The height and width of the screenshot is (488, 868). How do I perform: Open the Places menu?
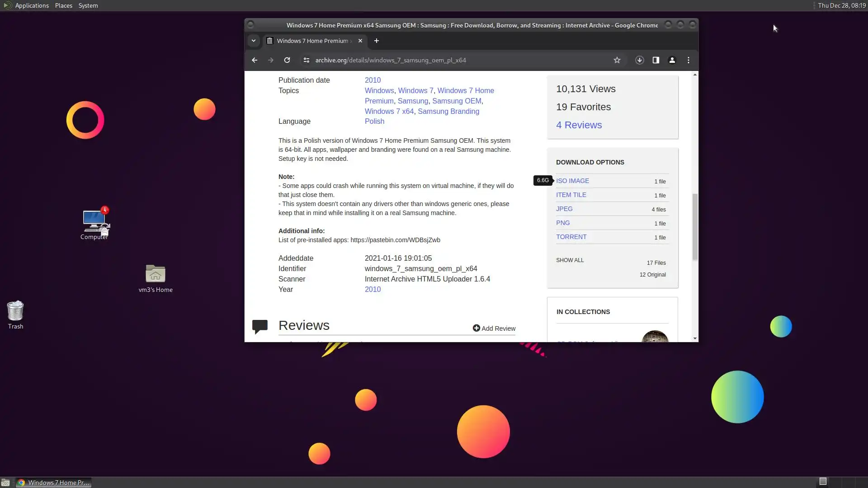(63, 5)
